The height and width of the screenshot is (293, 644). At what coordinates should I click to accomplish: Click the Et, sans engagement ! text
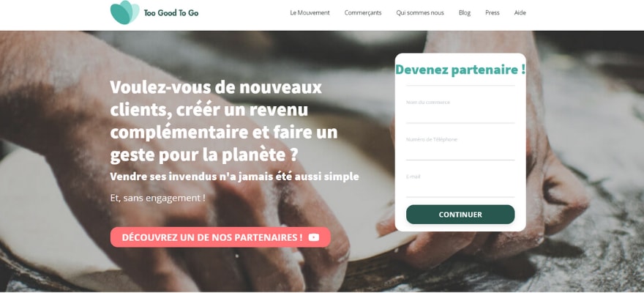158,198
